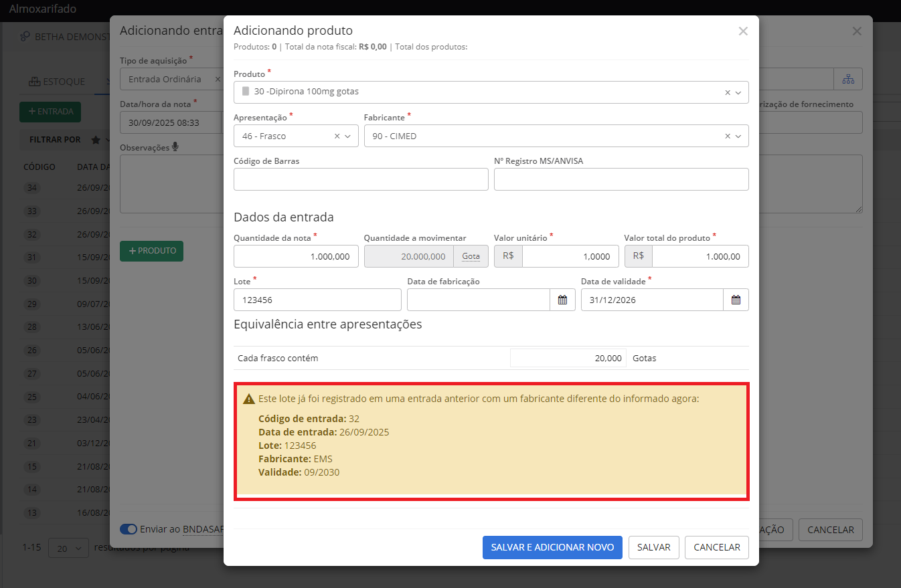Click the microphone icon beside Observações
The height and width of the screenshot is (588, 901).
175,147
